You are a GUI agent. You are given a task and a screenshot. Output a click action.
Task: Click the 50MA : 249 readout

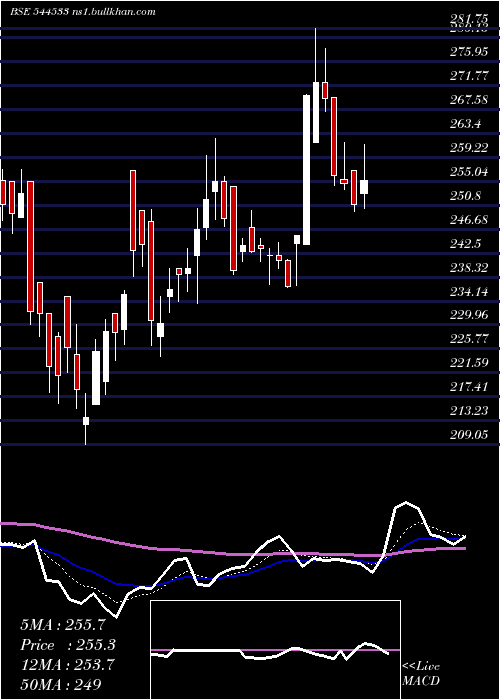61,684
